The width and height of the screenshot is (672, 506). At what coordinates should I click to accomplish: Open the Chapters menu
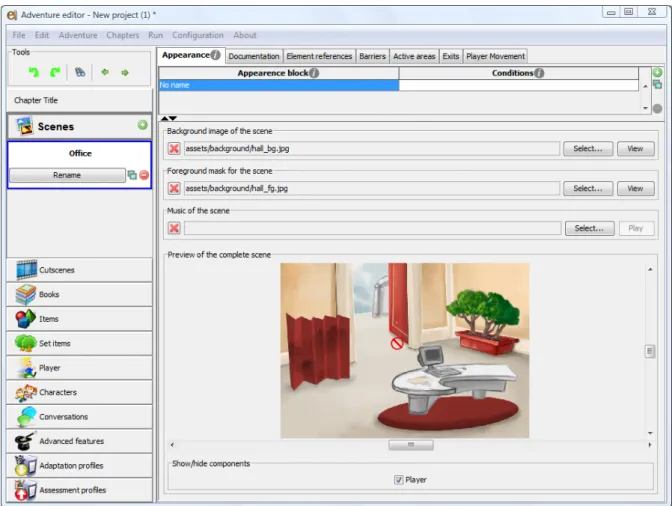(x=123, y=35)
